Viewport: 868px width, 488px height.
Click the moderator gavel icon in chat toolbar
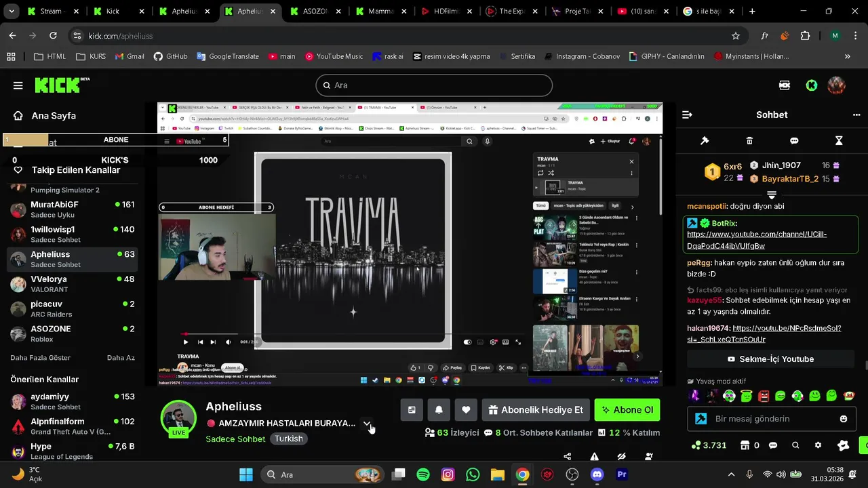pos(705,141)
